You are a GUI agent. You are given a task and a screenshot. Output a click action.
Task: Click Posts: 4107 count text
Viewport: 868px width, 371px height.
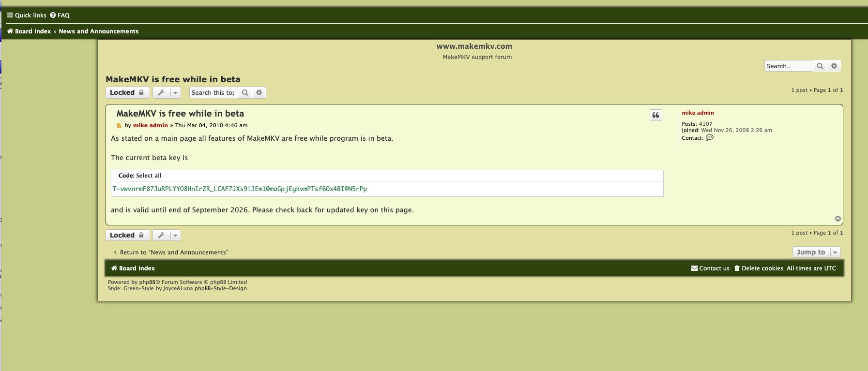point(697,124)
